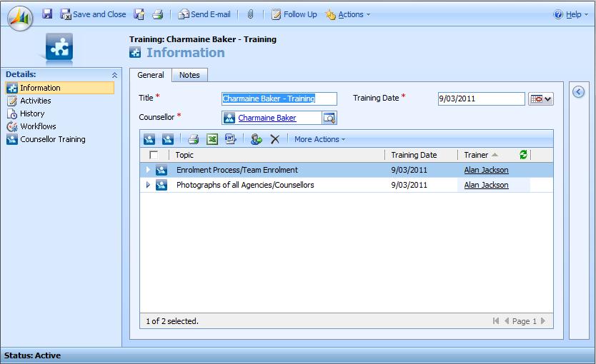Open the Charmaine Baker counsellor link

point(267,118)
